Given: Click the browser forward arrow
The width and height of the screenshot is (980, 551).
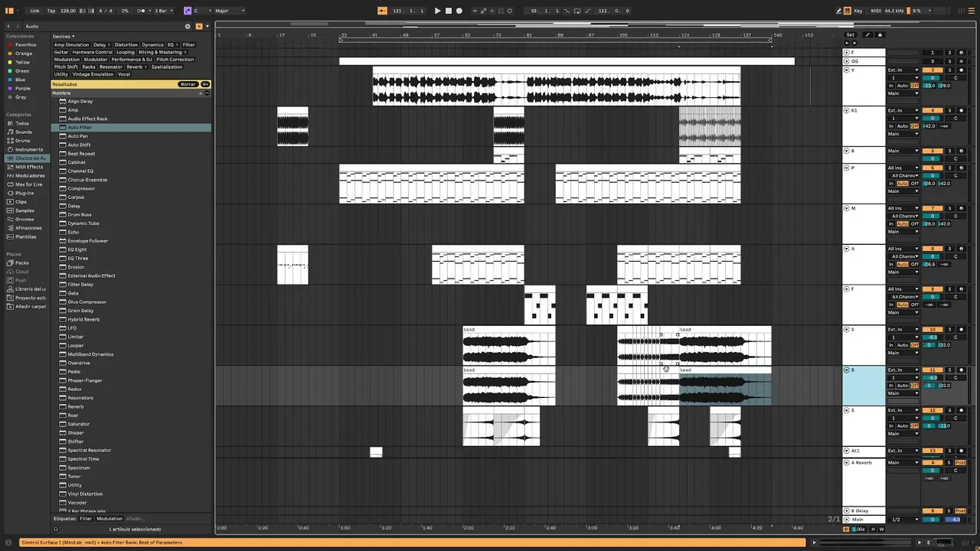Looking at the screenshot, I should [19, 26].
